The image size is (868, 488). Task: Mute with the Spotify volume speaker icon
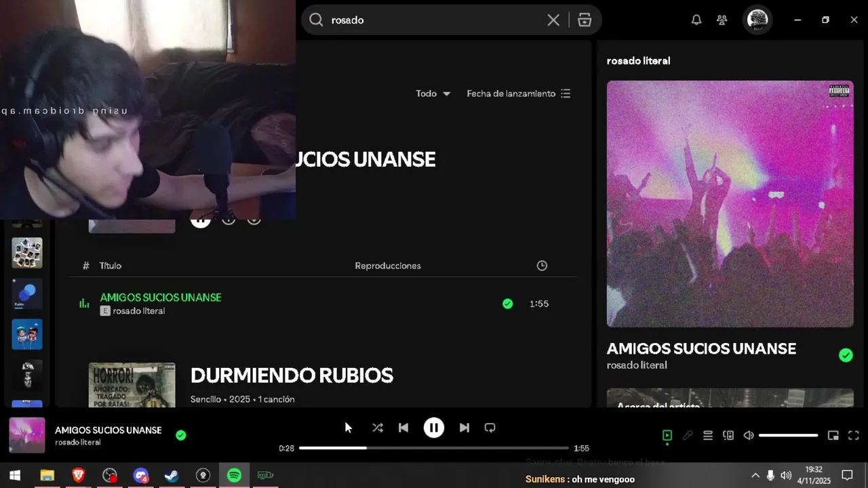(x=749, y=436)
